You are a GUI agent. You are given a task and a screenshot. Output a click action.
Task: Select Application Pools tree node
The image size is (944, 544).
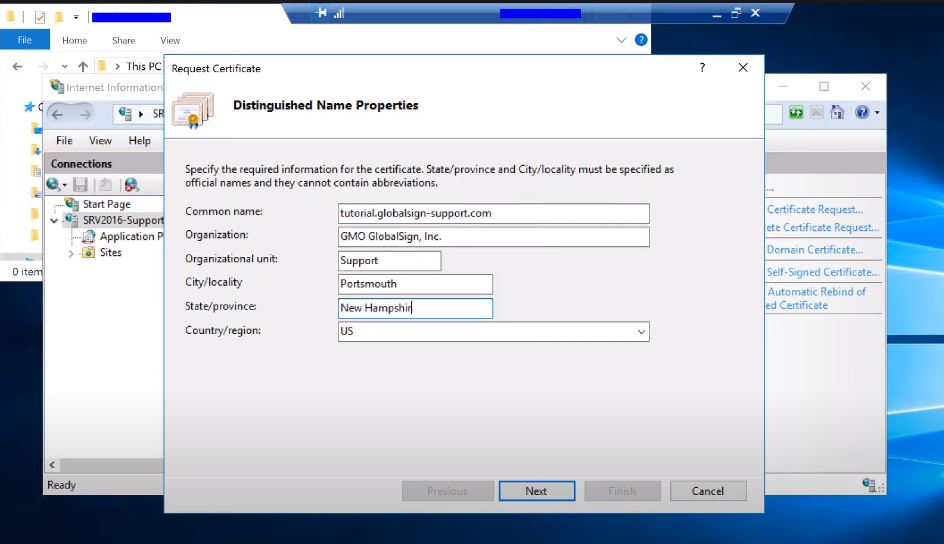[x=131, y=236]
